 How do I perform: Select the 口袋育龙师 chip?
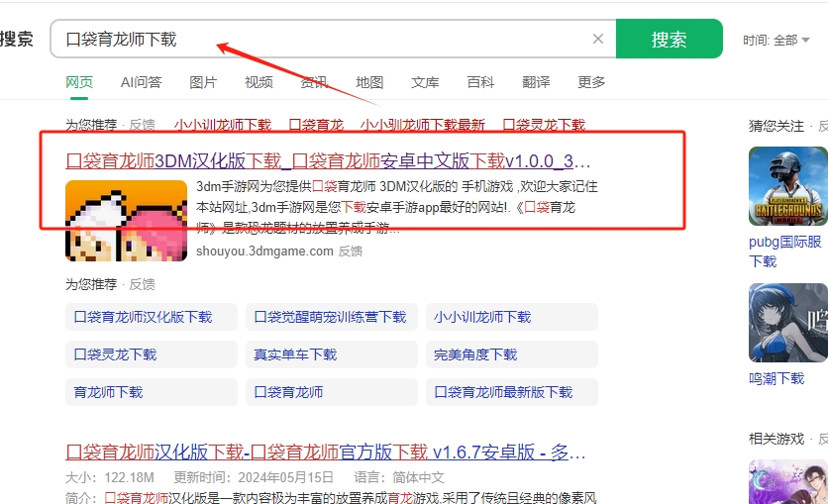[x=331, y=392]
